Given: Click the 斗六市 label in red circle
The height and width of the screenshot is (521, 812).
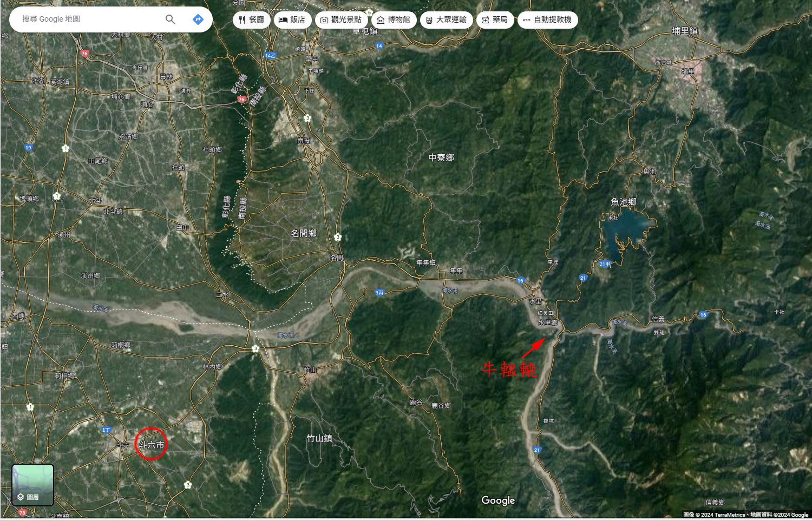Looking at the screenshot, I should (151, 445).
